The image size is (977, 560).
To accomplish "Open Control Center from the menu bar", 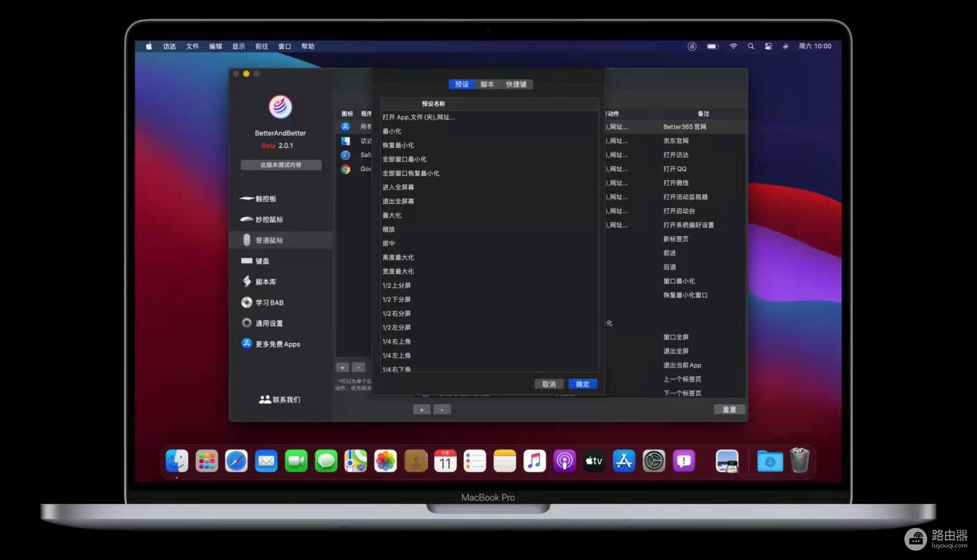I will point(768,46).
